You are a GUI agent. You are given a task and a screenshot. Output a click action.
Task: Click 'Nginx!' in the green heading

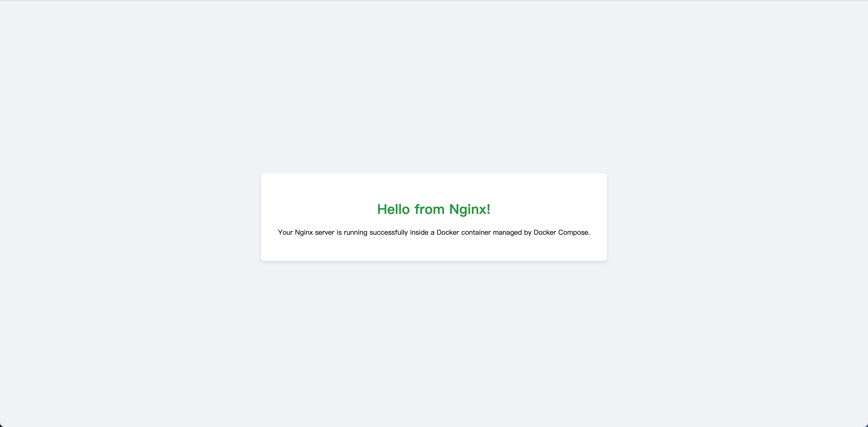(x=470, y=210)
